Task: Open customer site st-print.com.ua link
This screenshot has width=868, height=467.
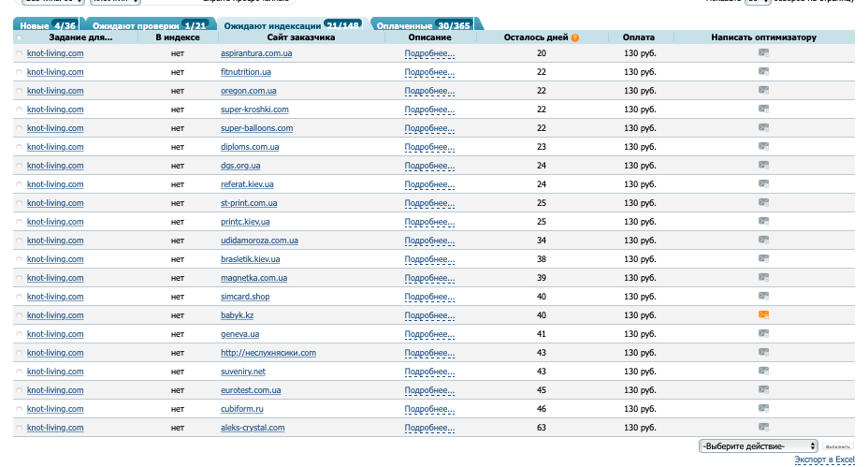Action: click(x=249, y=203)
